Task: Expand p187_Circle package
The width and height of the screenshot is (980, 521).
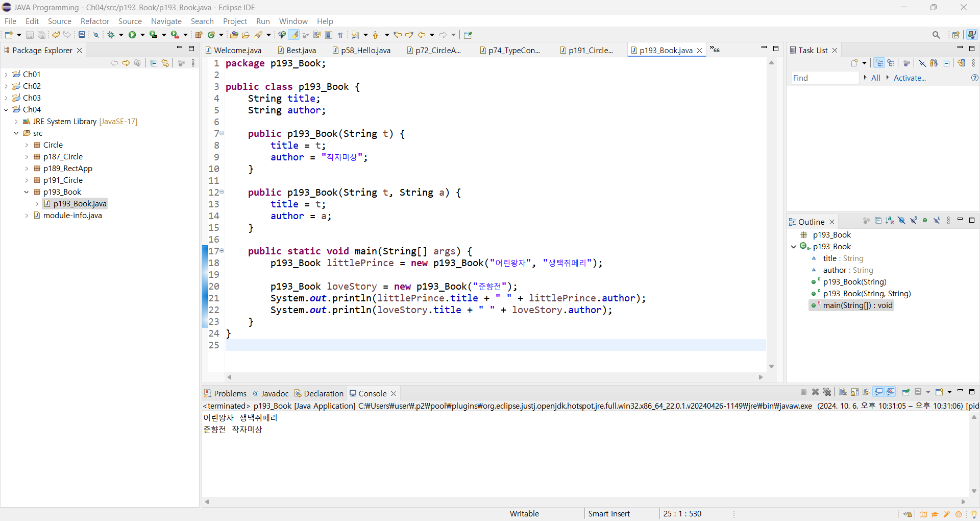Action: click(27, 156)
